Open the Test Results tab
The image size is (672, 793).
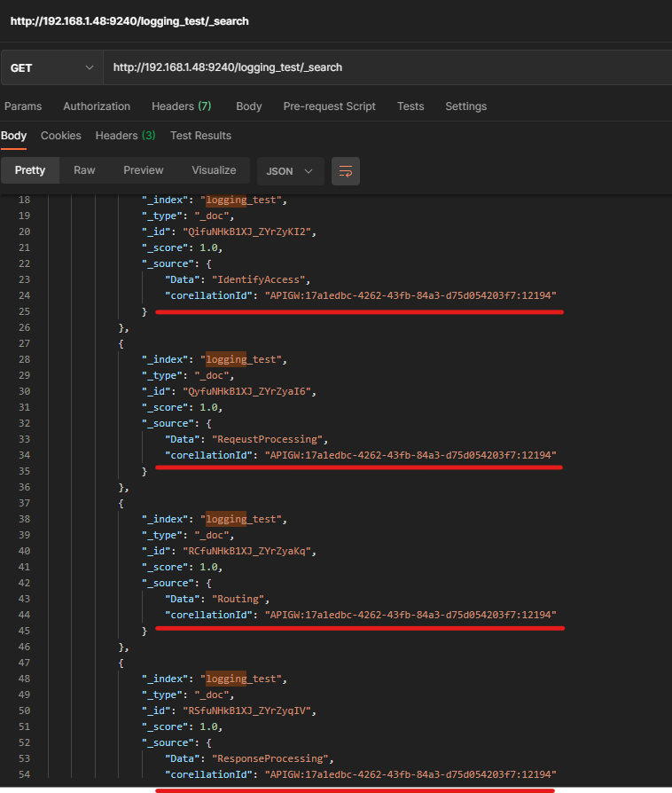[x=200, y=136]
